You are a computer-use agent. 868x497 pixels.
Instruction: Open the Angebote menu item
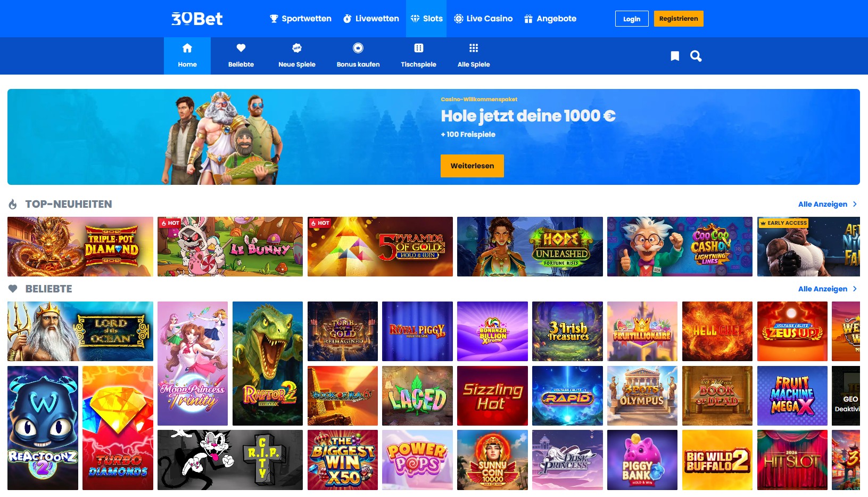[x=550, y=19]
